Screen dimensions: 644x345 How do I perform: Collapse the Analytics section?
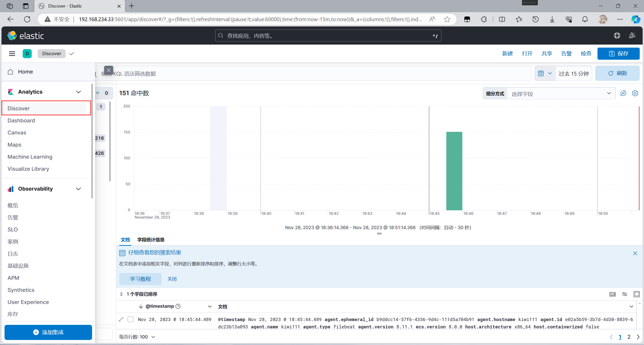78,92
